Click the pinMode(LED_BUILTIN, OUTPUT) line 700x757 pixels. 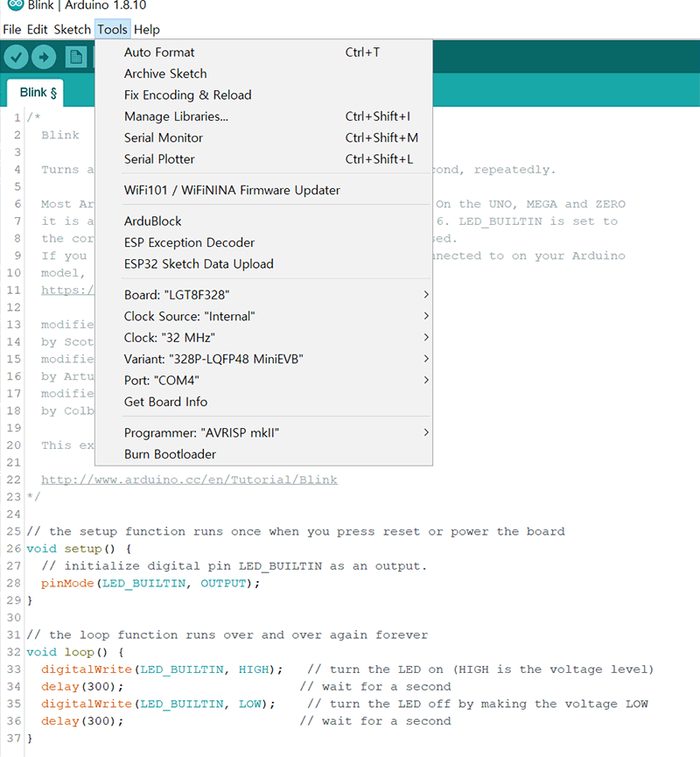[x=150, y=583]
